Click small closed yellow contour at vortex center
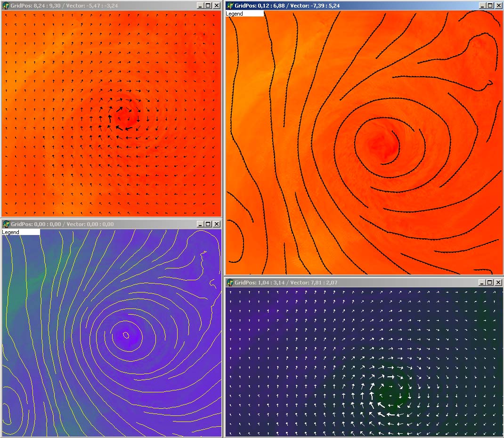The width and height of the screenshot is (504, 438). coord(126,335)
